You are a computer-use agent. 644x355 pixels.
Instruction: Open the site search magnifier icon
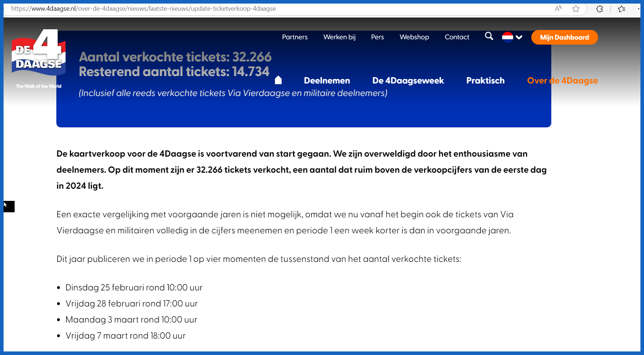(489, 36)
